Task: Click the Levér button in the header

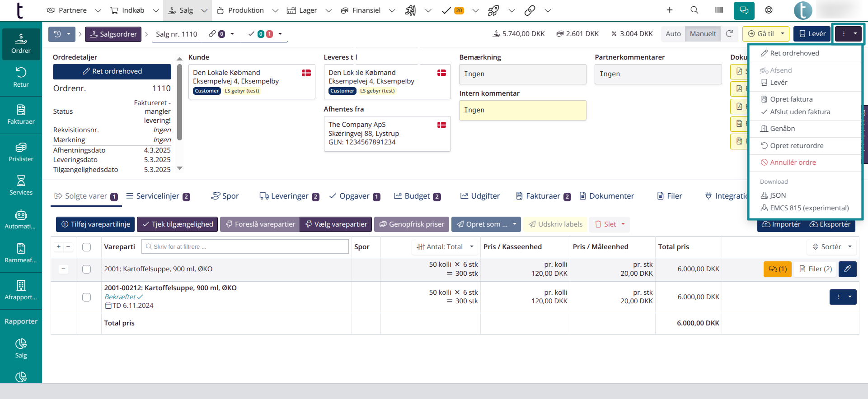Action: 812,34
